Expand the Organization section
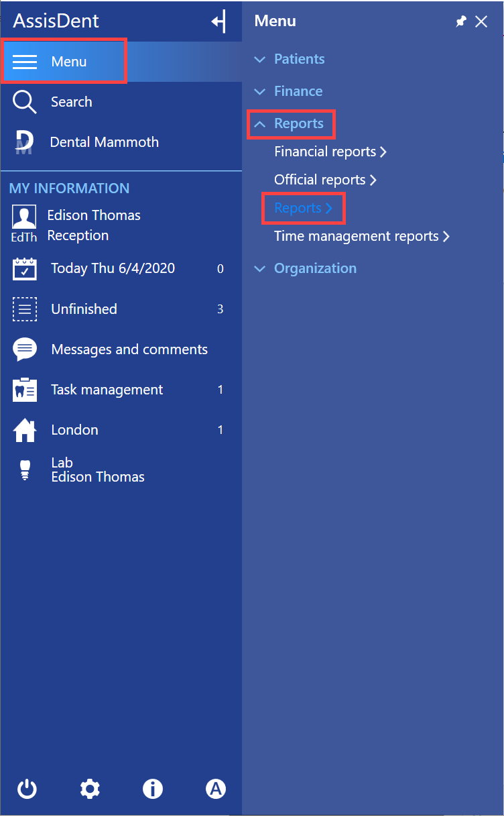 [305, 268]
